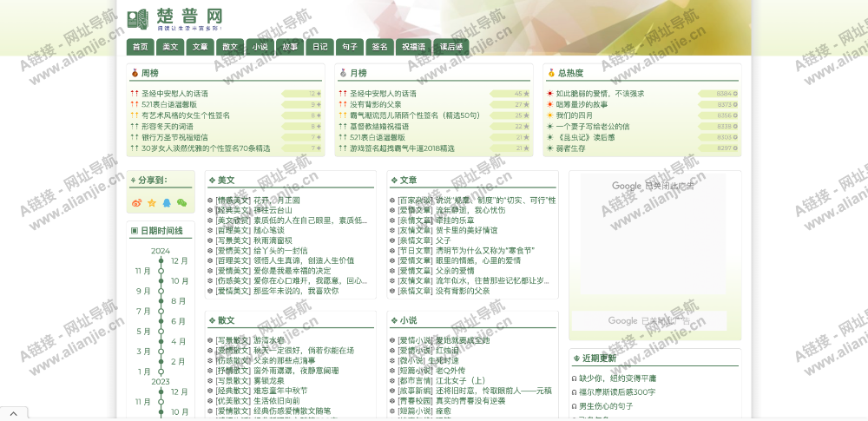Open the 美文 article 秋雨滴窗棂
868x421 pixels.
[x=273, y=240]
